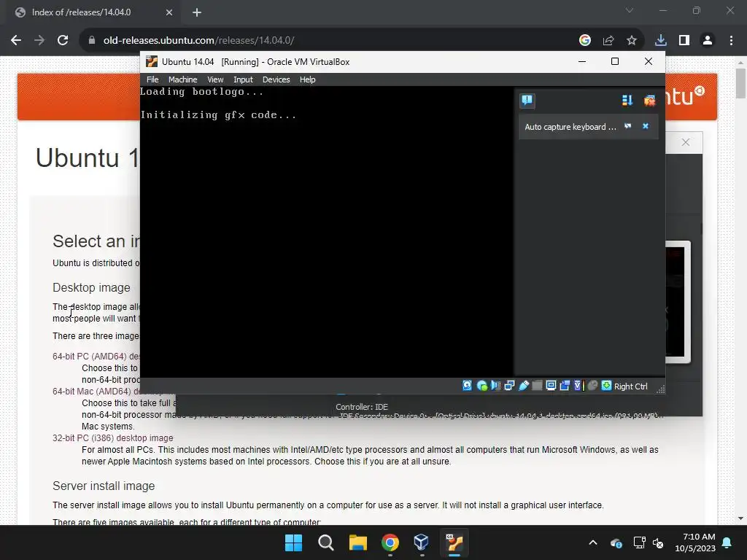
Task: Toggle the notification center speech-bubble icon
Action: click(527, 100)
